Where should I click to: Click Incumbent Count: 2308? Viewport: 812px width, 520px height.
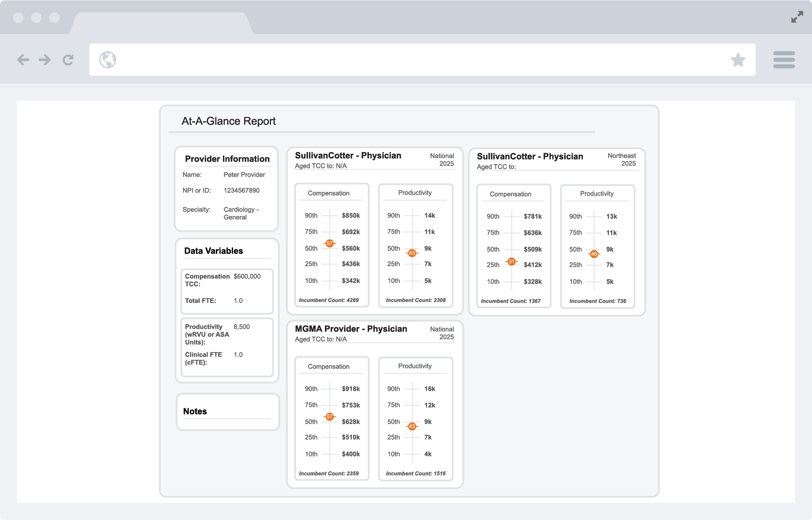pyautogui.click(x=416, y=300)
